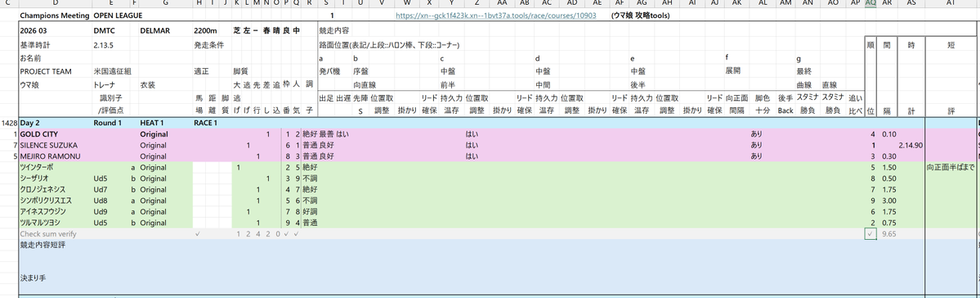Select 'Ud8' in the シンボリクリスエス row

(x=101, y=201)
